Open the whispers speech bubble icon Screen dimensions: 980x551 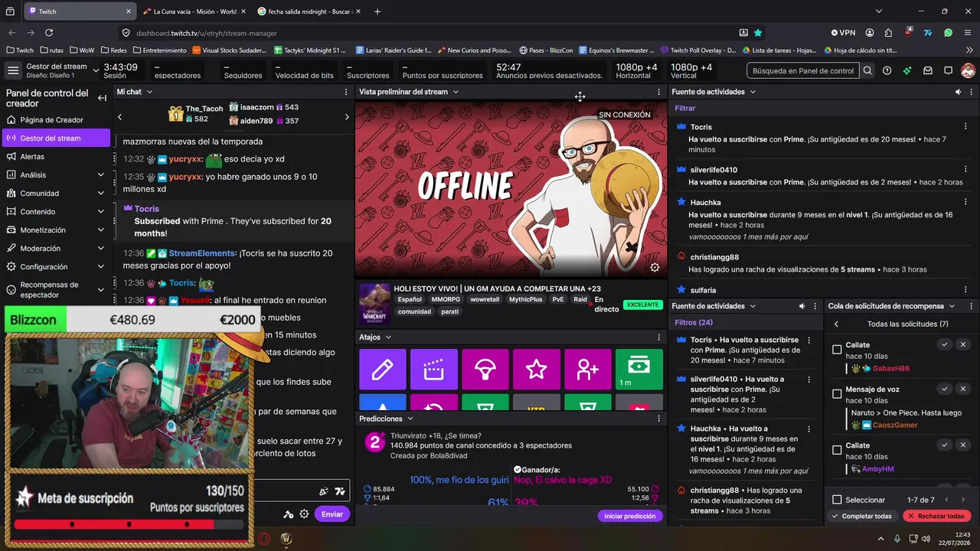pyautogui.click(x=948, y=70)
